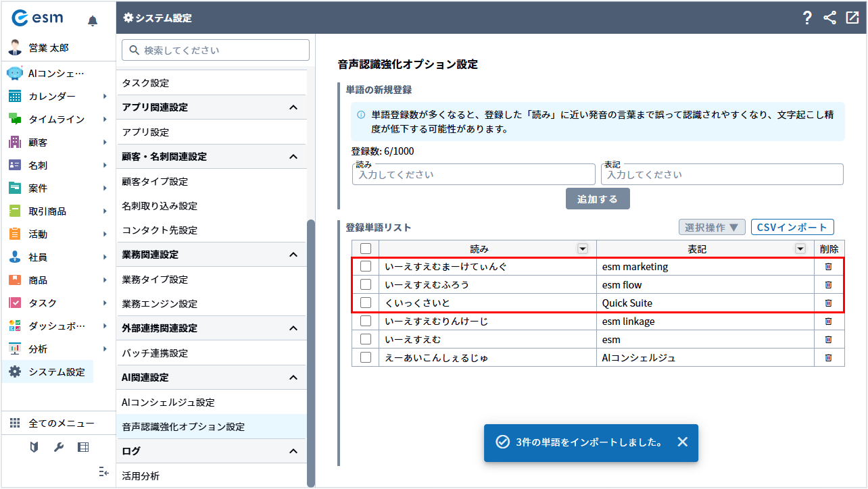
Task: Click the share icon in header
Action: click(x=829, y=18)
